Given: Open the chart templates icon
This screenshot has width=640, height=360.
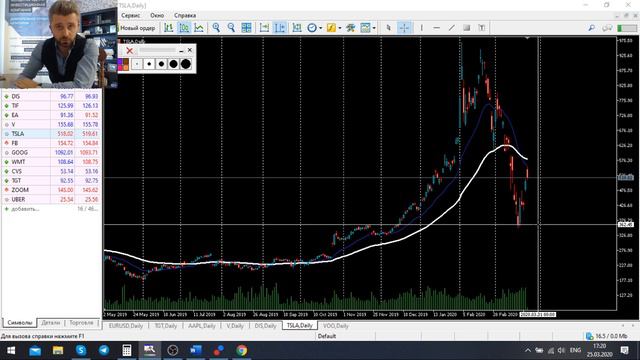Looking at the screenshot, I should (x=365, y=28).
